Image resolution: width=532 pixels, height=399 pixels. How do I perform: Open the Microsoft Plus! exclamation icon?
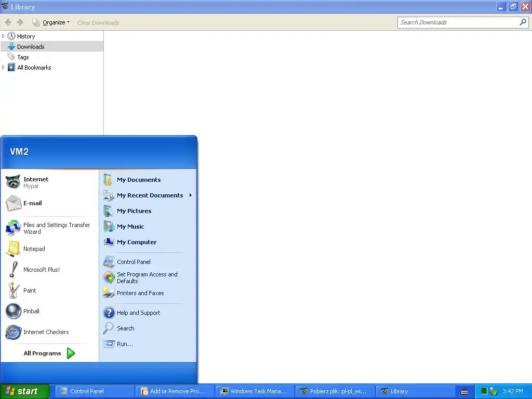coord(13,270)
